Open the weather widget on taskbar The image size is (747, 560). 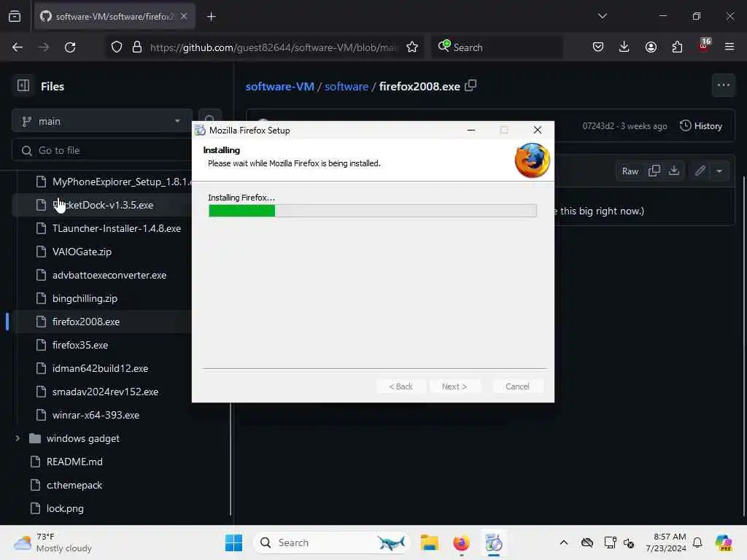(x=53, y=542)
